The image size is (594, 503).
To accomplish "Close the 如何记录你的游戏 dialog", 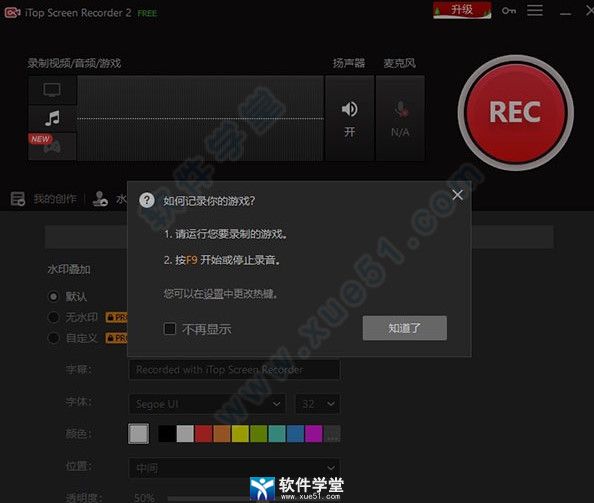I will point(457,195).
